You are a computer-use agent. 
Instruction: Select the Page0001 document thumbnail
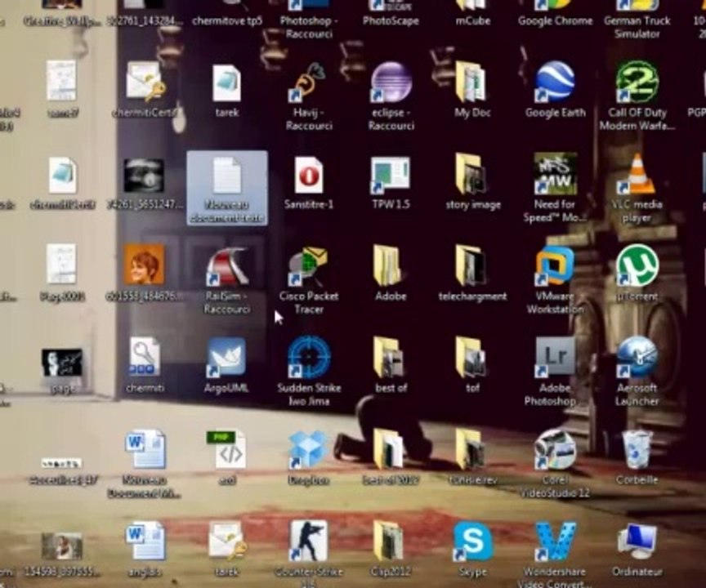(61, 265)
